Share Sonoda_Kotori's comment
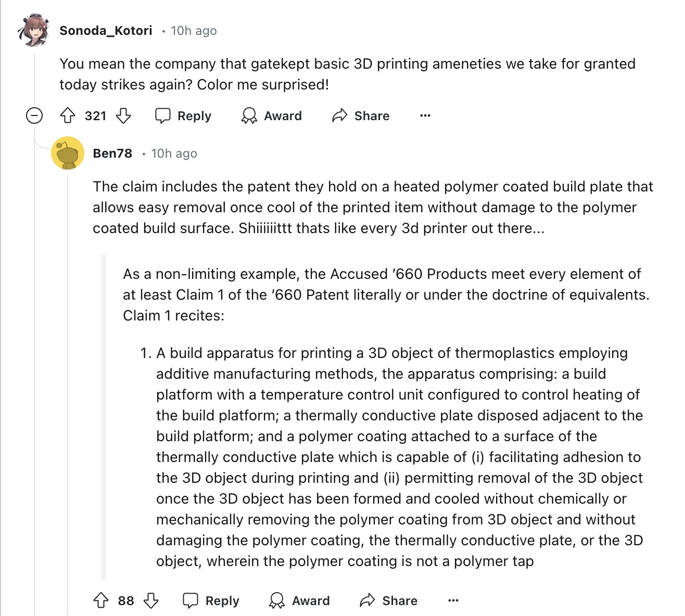This screenshot has height=616, width=685. pos(361,115)
